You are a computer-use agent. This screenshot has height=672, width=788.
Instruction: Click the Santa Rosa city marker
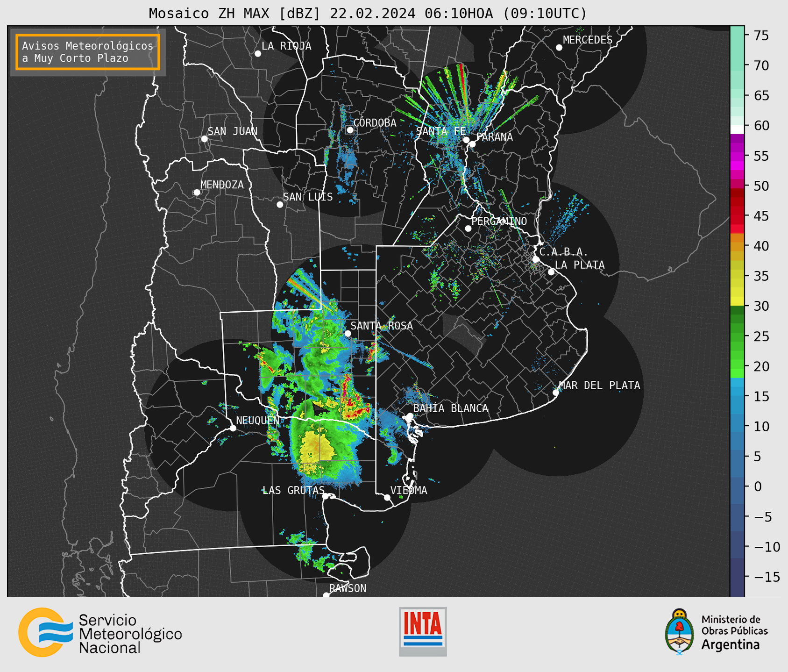tap(348, 333)
